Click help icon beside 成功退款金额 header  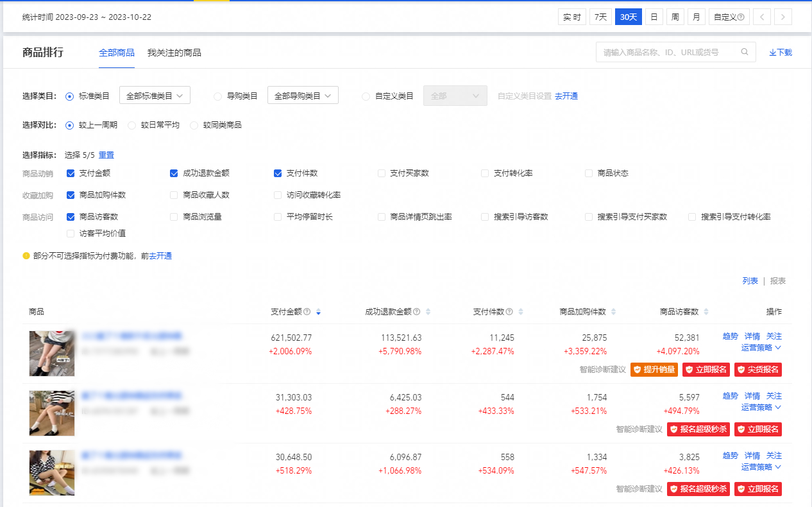417,312
